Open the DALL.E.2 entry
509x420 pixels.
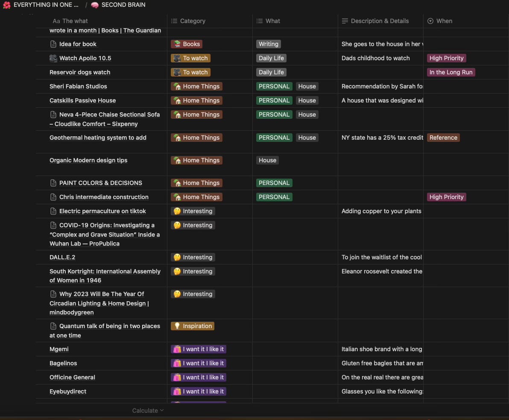click(x=62, y=257)
